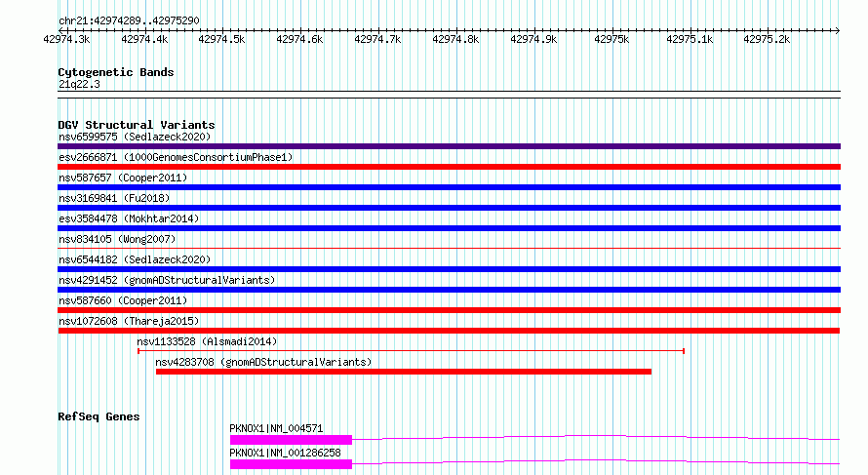Click the magenta intron line of NM_004571
This screenshot has width=868, height=475.
pyautogui.click(x=596, y=437)
